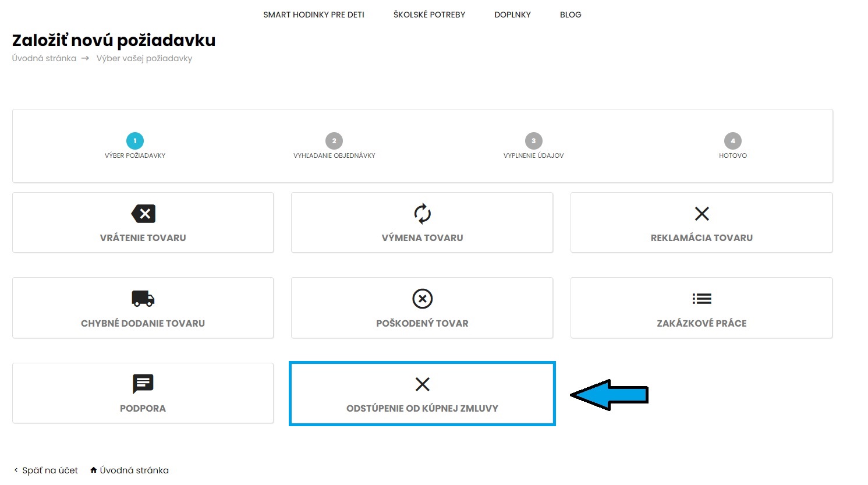
Task: Select step 4 Hotovo circle
Action: (732, 141)
